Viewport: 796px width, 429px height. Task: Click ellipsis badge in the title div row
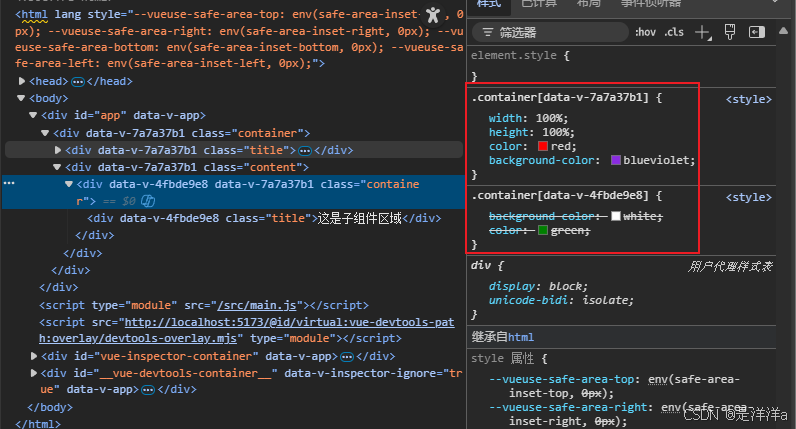(305, 151)
